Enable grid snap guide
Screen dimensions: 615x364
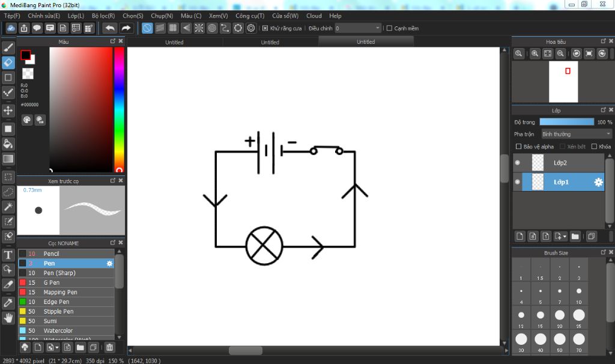(x=173, y=28)
